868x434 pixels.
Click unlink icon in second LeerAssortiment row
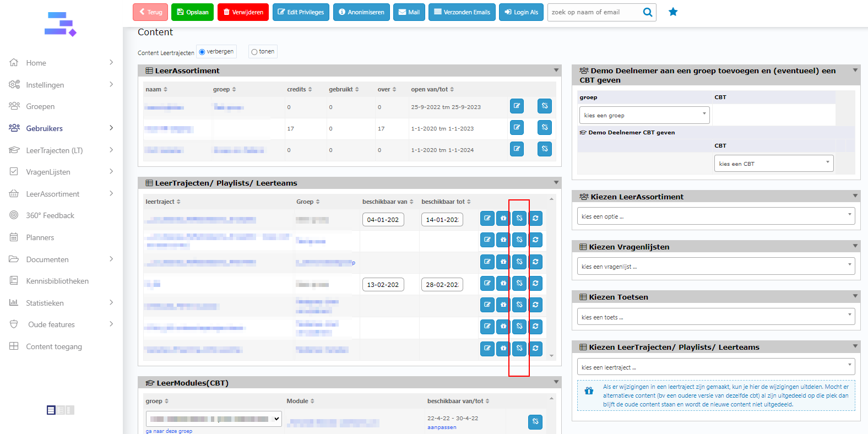coord(544,128)
